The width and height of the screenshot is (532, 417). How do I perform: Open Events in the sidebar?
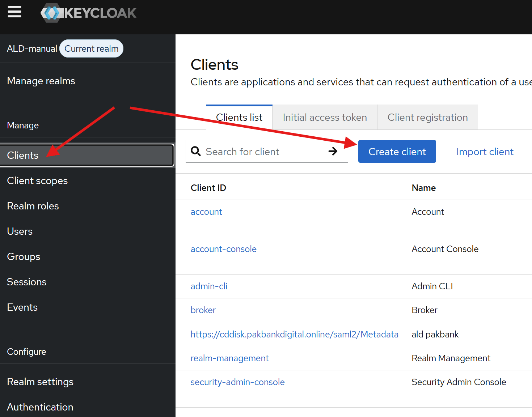click(x=22, y=307)
